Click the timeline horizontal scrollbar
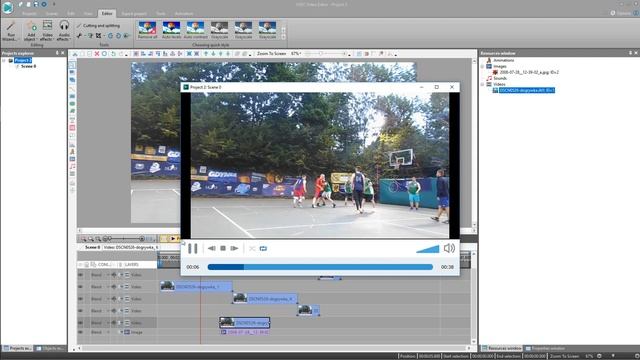This screenshot has width=640, height=360. (x=273, y=348)
